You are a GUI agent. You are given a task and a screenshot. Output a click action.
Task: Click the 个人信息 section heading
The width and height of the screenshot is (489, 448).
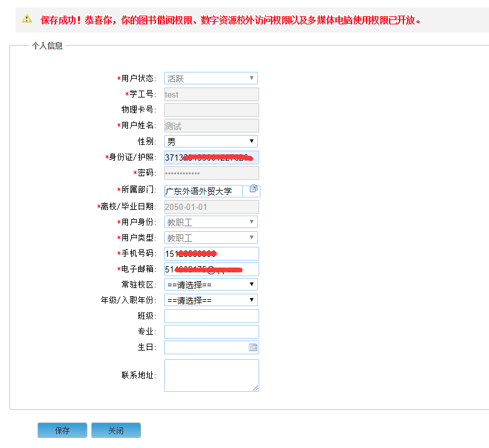click(x=47, y=46)
